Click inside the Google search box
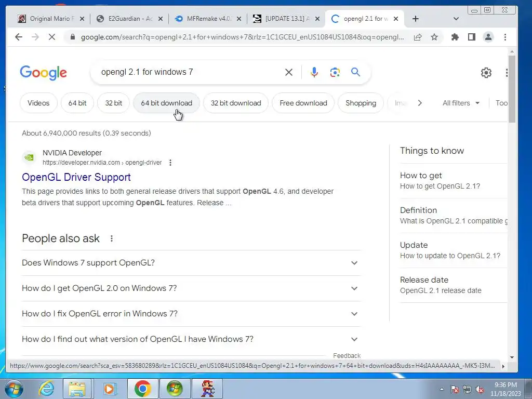Screen dimensions: 532x399 [x=190, y=72]
